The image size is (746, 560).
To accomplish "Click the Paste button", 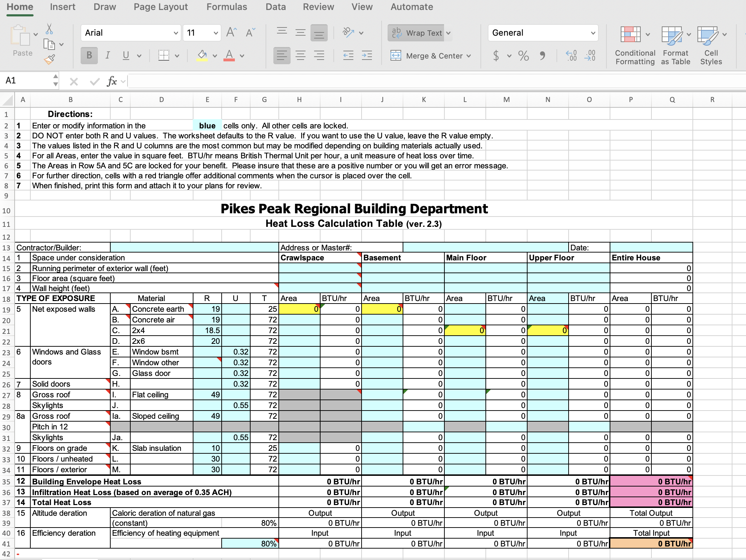I will [22, 41].
